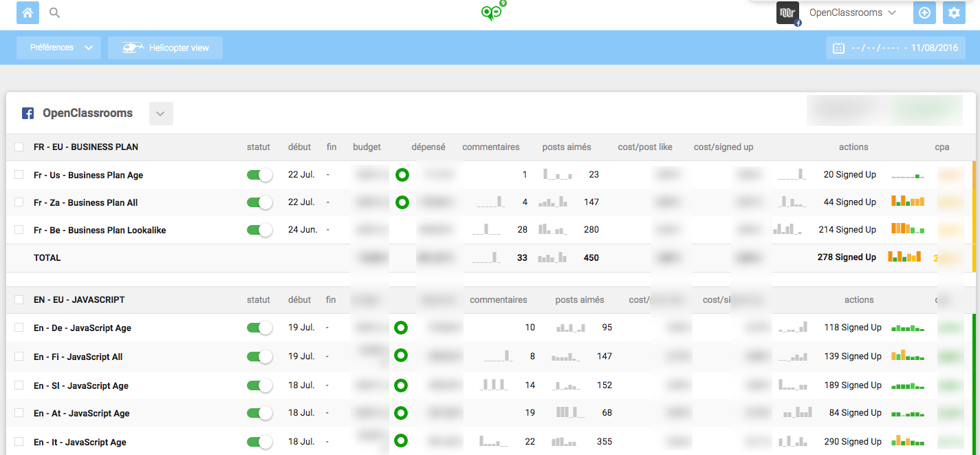The image size is (980, 455).
Task: Open the date range selector ending 11/08/2016
Action: (895, 48)
